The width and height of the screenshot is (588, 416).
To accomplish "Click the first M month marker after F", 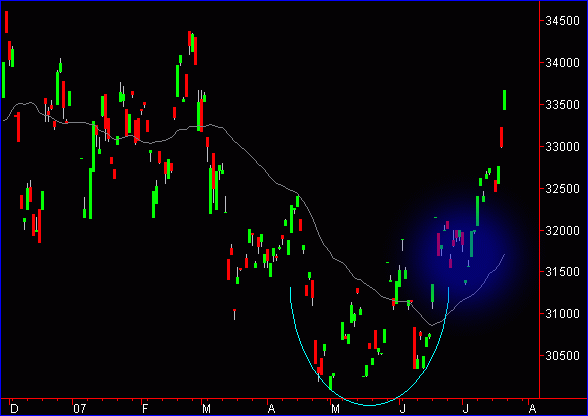I will coord(206,408).
